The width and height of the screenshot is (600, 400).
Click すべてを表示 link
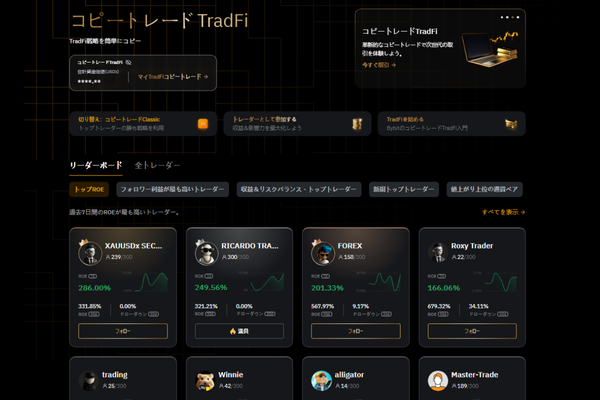tap(502, 212)
